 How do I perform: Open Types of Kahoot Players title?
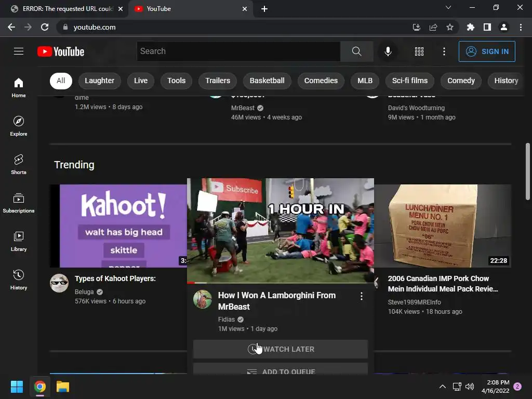coord(115,278)
